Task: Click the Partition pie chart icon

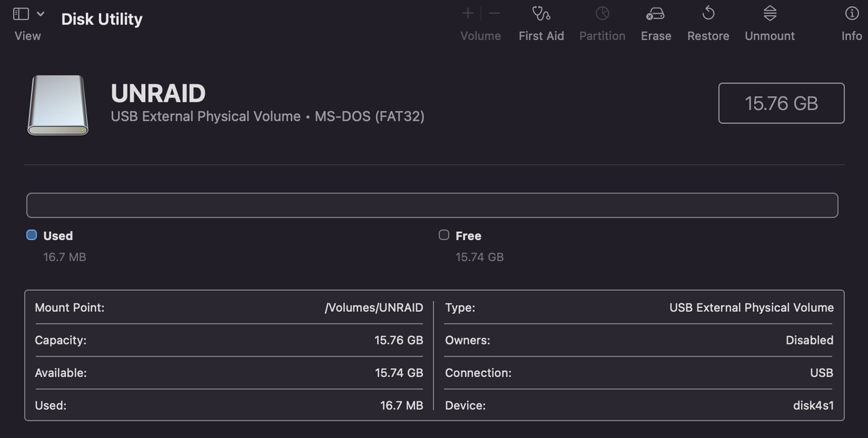Action: click(x=602, y=14)
